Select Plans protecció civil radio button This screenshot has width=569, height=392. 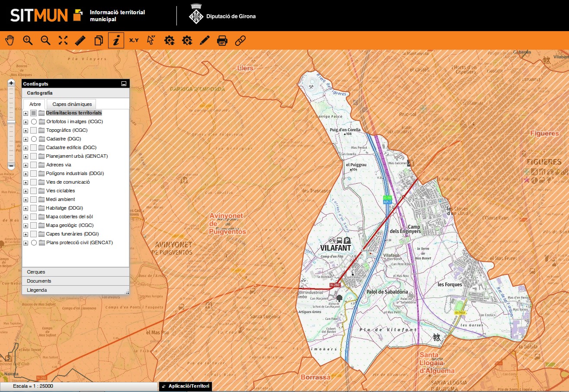34,242
